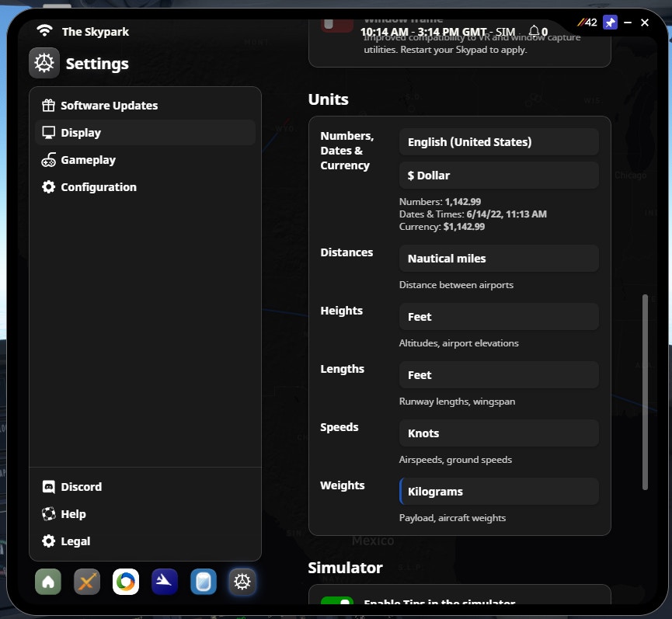672x619 pixels.
Task: Launch the blue airplane dock app
Action: (165, 582)
